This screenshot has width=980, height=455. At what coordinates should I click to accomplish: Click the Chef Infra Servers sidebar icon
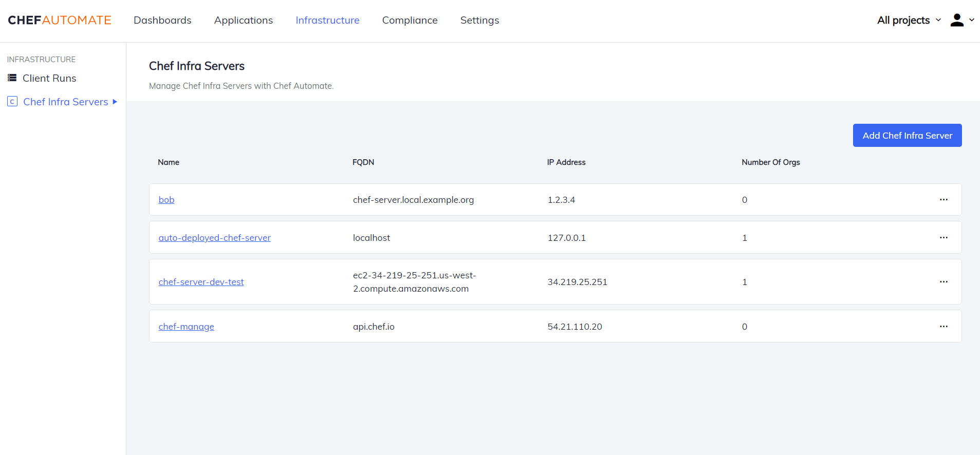pos(12,102)
